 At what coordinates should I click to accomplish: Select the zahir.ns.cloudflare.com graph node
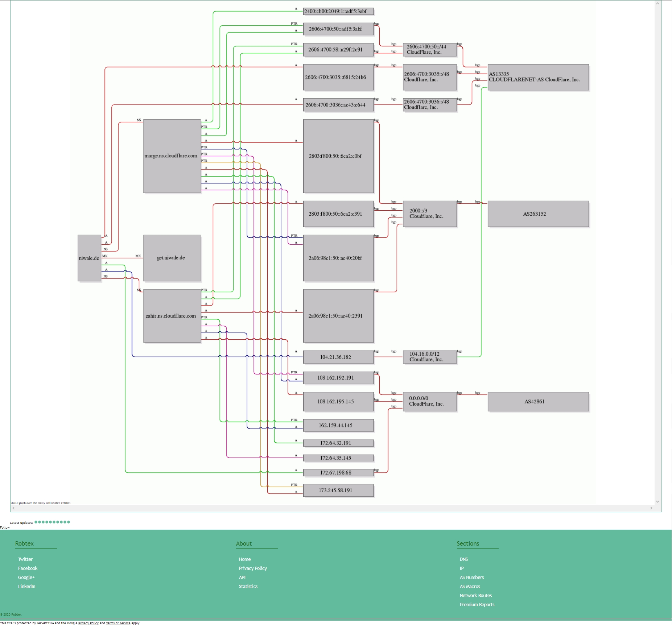tap(172, 316)
